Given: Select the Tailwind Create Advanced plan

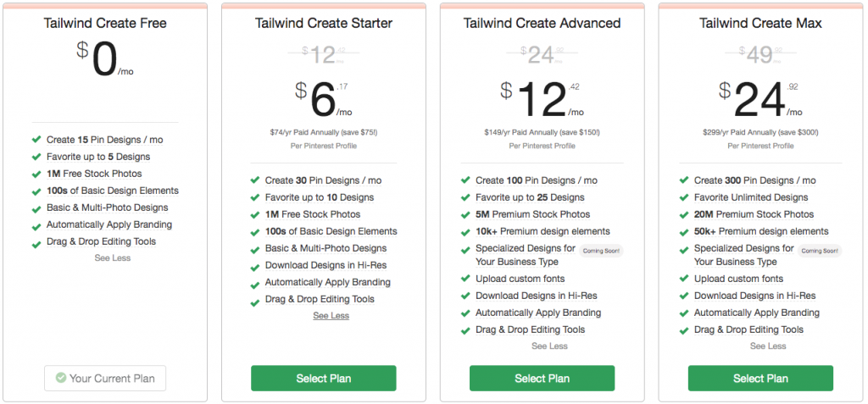Looking at the screenshot, I should point(542,379).
